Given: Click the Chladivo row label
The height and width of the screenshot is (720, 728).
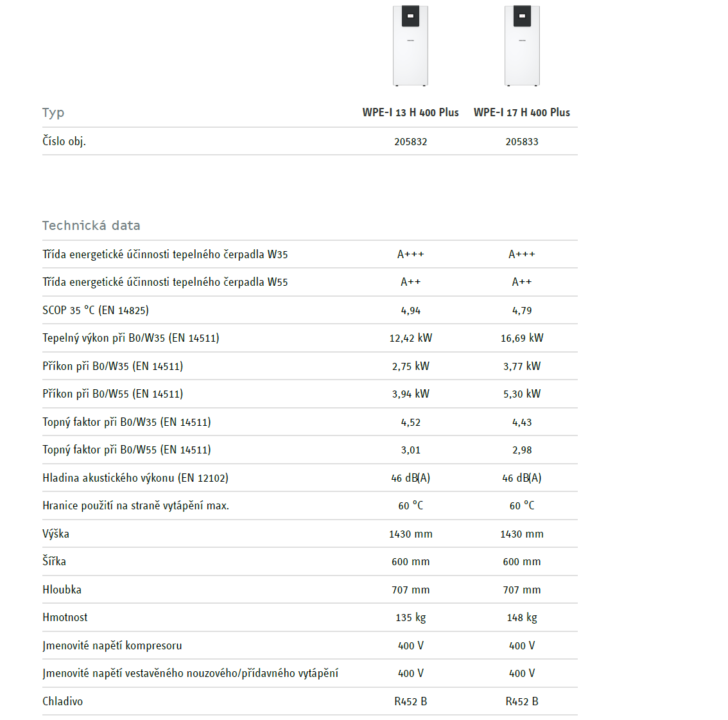Looking at the screenshot, I should click(x=62, y=701).
